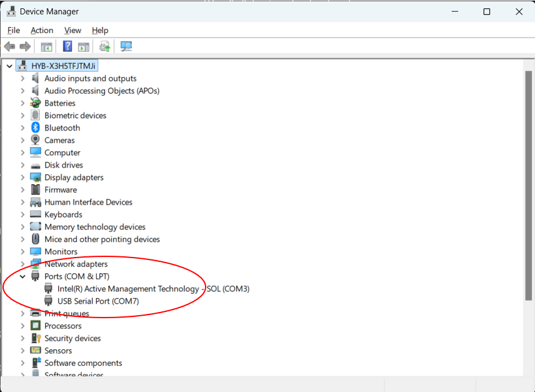Select the Biometric devices entry
Viewport: 535px width, 392px height.
tap(75, 115)
